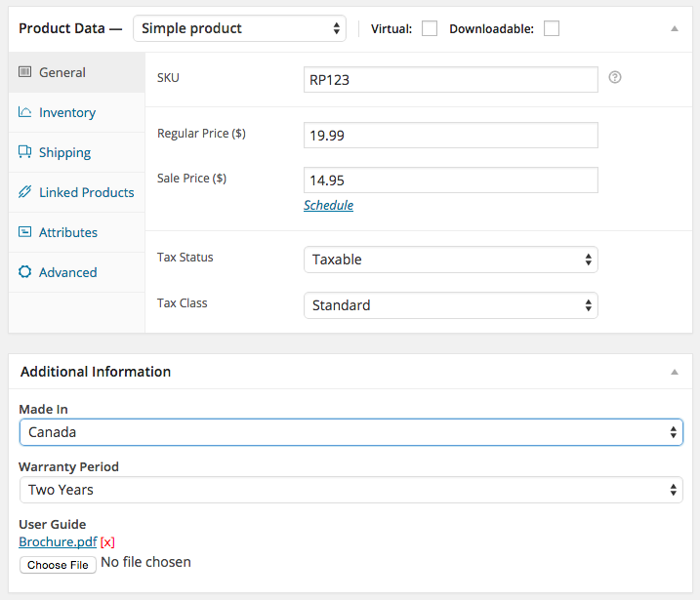Click the Shipping truck icon
The image size is (700, 600).
click(x=25, y=151)
